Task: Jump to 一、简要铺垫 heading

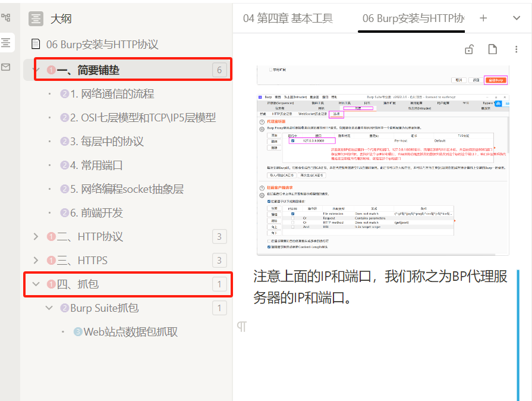Action: pyautogui.click(x=88, y=70)
